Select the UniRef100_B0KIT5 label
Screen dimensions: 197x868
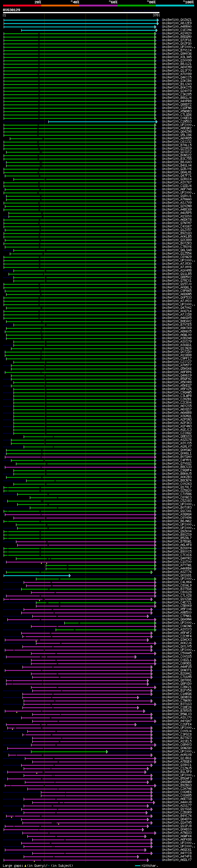coord(177,88)
